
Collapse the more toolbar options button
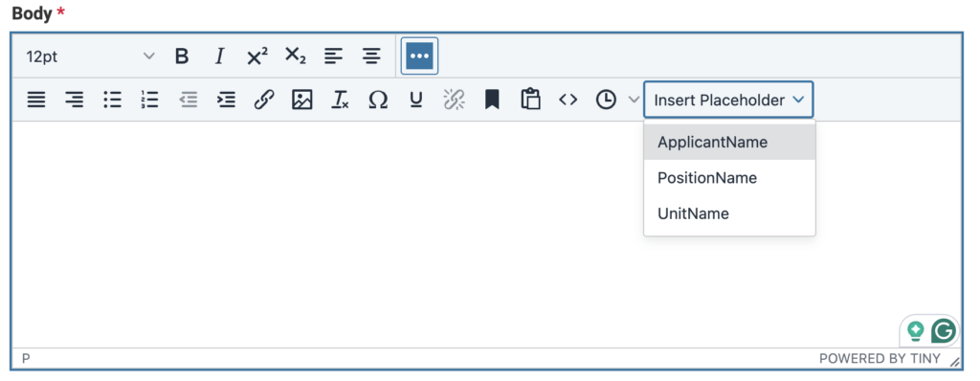coord(419,56)
